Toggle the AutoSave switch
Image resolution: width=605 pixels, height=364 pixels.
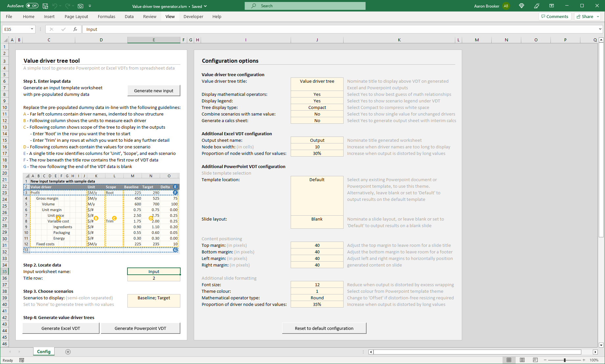pyautogui.click(x=32, y=6)
